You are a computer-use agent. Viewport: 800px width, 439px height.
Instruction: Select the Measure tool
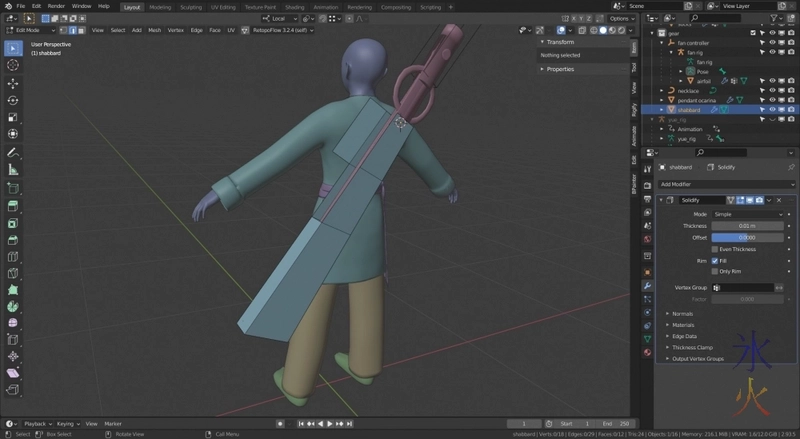coord(13,170)
